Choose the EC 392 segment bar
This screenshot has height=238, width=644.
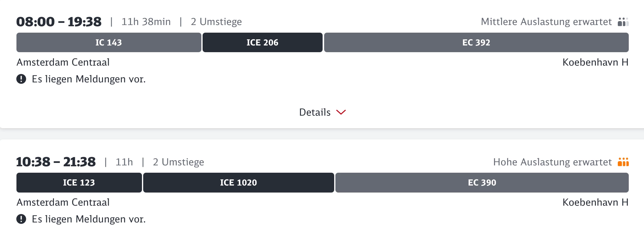click(476, 42)
